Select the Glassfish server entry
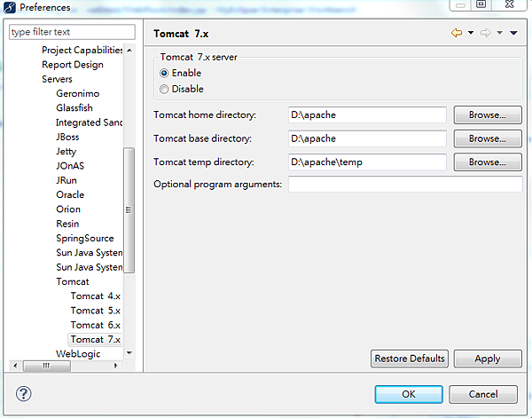 click(x=74, y=108)
